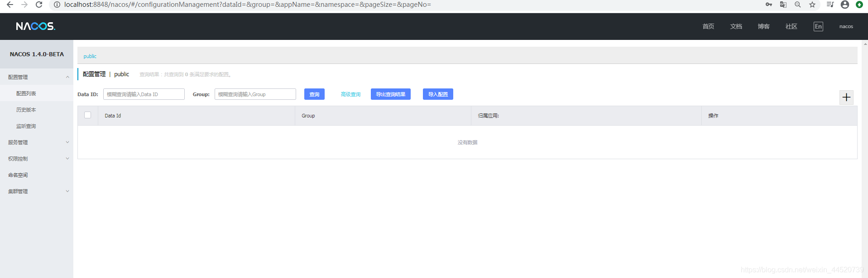Viewport: 868px width, 278px height.
Task: Click the 导出查询结果 button
Action: 391,94
